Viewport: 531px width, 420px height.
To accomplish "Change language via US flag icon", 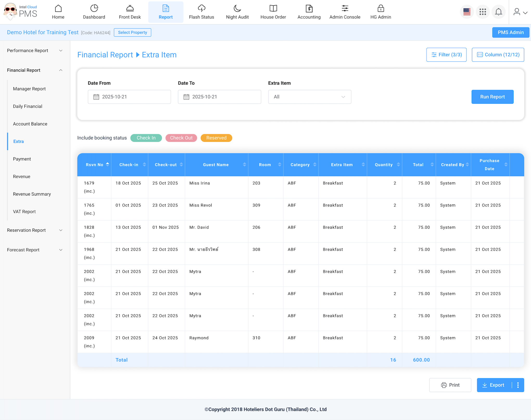I will 467,12.
